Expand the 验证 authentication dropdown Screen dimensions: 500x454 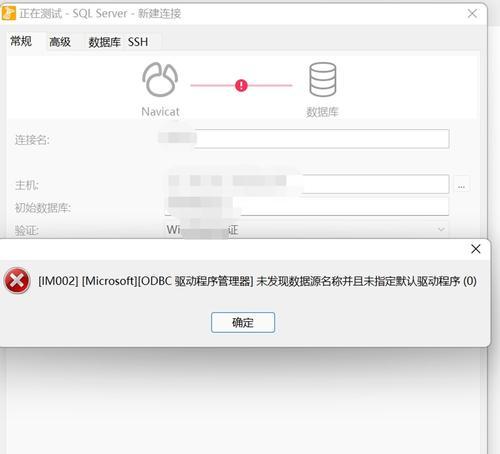306,230
